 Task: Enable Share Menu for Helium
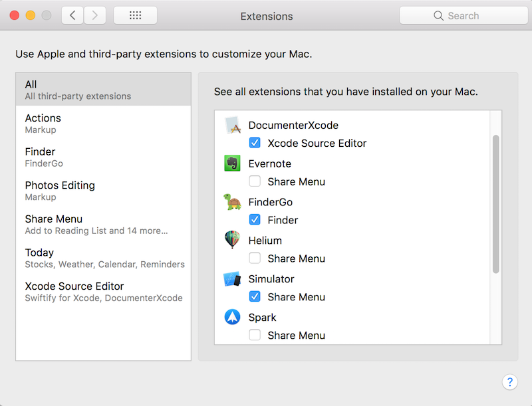click(255, 258)
